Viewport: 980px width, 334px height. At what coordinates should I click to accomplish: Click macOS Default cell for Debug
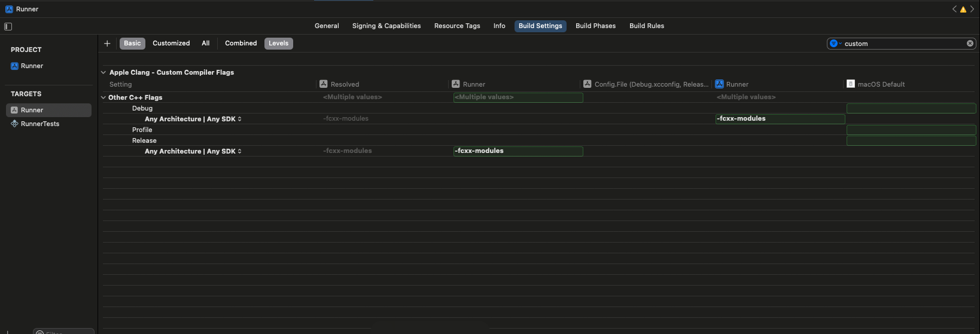(911, 108)
